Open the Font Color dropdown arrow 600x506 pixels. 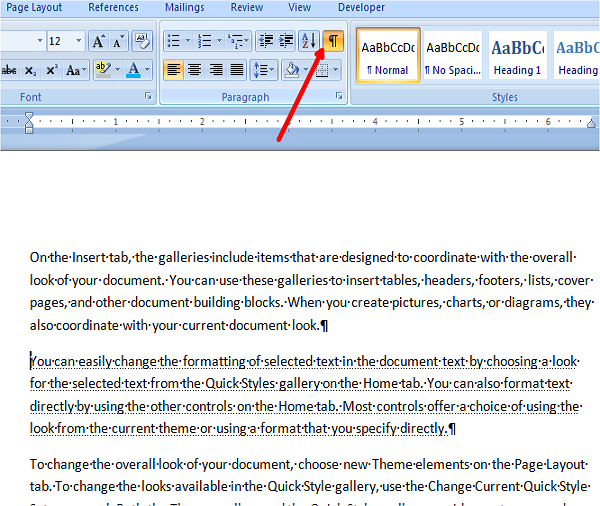click(x=147, y=70)
